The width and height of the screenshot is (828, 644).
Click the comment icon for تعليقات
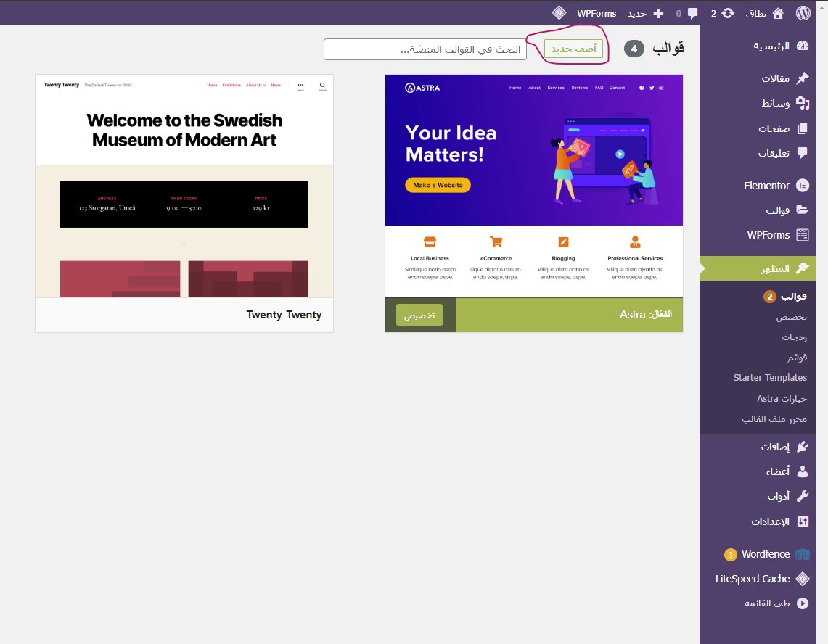(803, 153)
